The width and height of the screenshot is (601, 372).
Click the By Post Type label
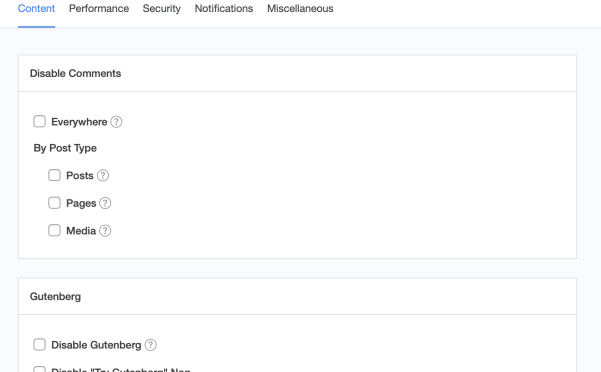(x=65, y=148)
